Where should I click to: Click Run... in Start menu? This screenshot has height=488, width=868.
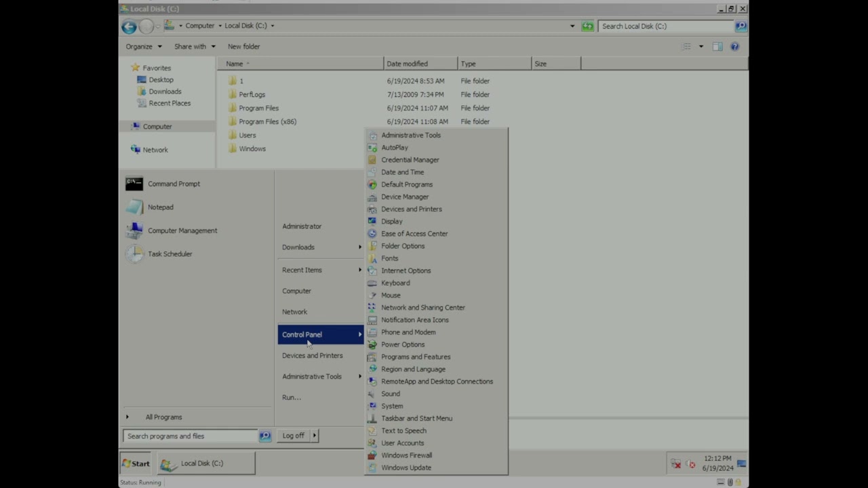[292, 397]
